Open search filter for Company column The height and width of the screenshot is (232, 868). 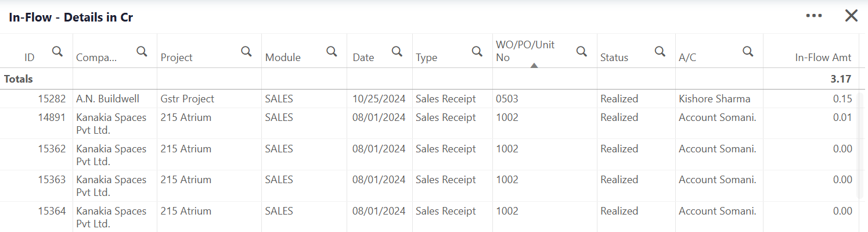pos(142,51)
